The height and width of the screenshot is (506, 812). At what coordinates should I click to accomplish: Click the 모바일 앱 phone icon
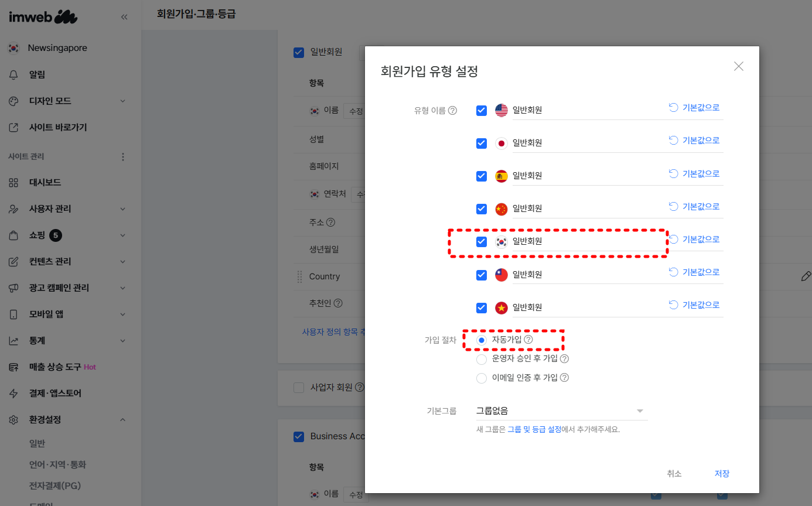pyautogui.click(x=13, y=314)
